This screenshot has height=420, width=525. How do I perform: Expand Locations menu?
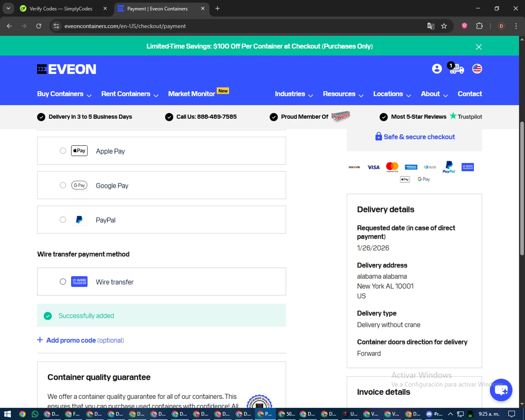click(392, 94)
